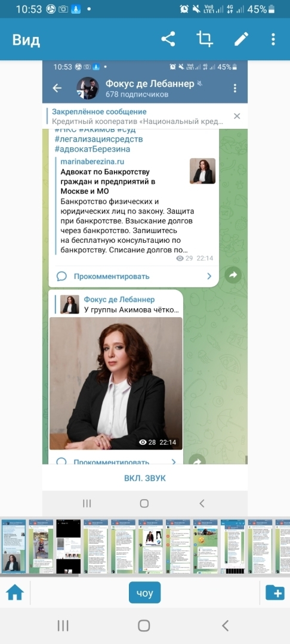Screen dimensions: 290x644
Task: Expand comments via chevron next to Прокомментировать
Action: pyautogui.click(x=209, y=276)
